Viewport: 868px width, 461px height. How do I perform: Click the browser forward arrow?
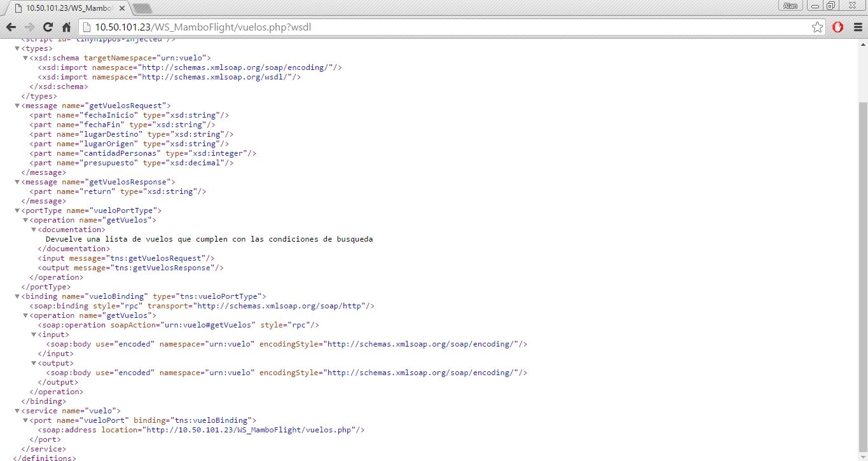(29, 27)
